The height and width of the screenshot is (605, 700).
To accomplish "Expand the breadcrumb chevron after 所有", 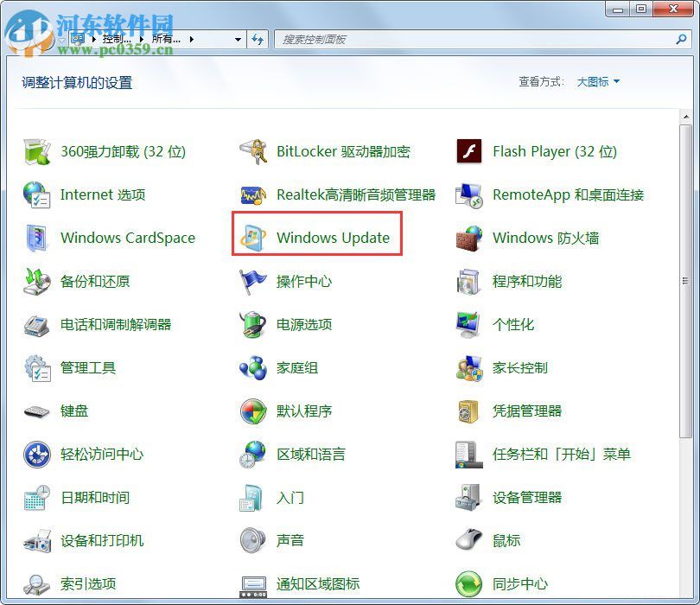I will click(x=191, y=39).
